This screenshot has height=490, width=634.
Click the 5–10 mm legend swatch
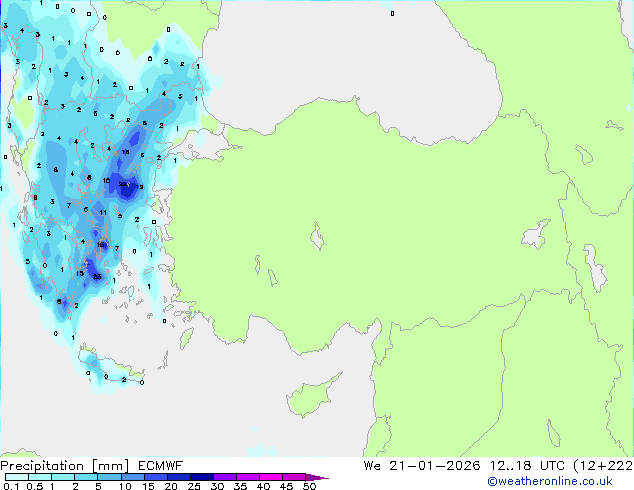tap(110, 477)
